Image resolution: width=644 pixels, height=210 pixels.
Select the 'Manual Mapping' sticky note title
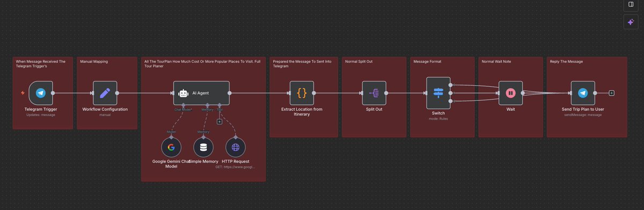[x=94, y=62]
